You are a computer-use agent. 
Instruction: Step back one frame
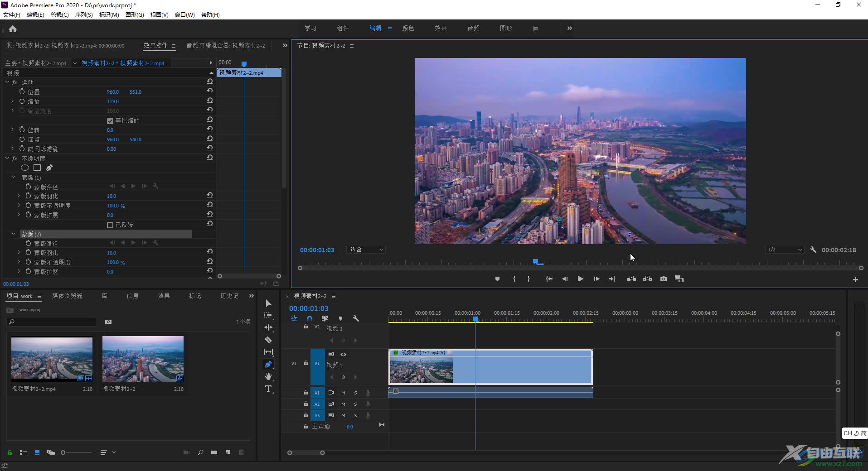pos(565,279)
